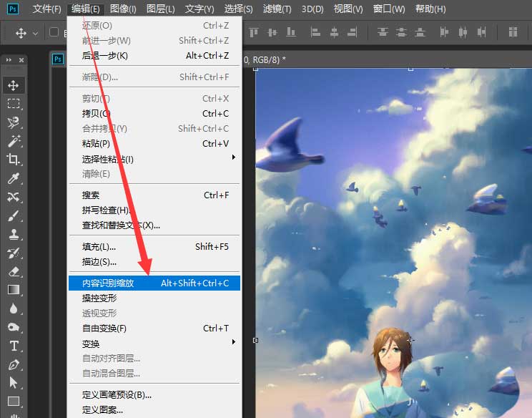Viewport: 532px width, 418px height.
Task: Click the align right edges icon
Action: (x=353, y=32)
